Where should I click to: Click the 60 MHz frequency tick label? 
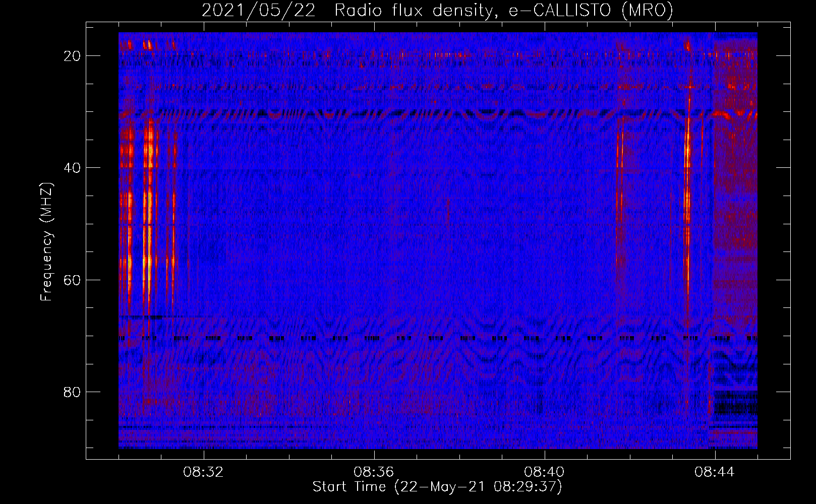coord(72,280)
